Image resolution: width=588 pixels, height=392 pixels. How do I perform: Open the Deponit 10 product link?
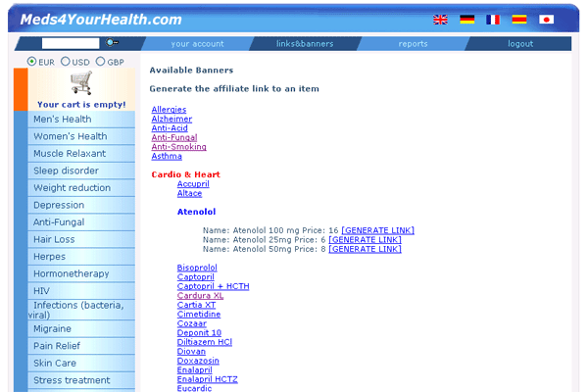[x=199, y=333]
